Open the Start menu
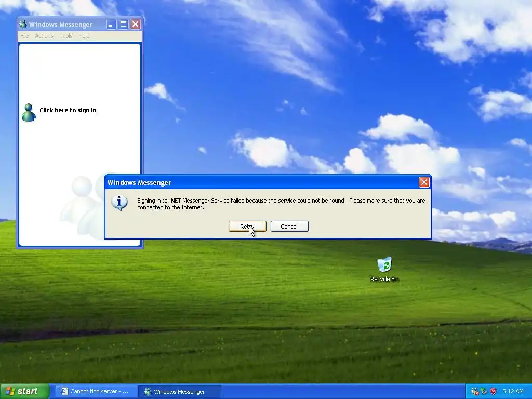The width and height of the screenshot is (532, 399). point(24,391)
